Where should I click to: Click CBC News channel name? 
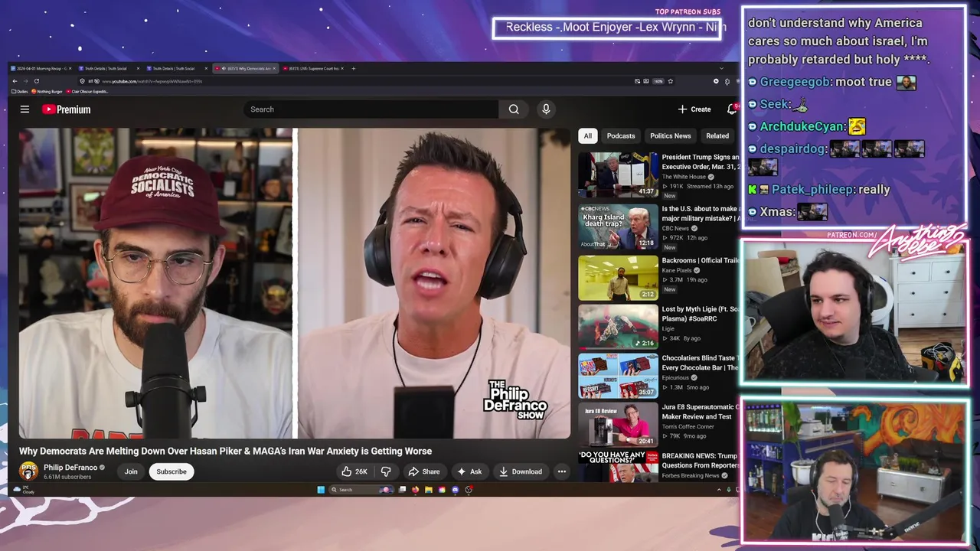click(x=675, y=228)
